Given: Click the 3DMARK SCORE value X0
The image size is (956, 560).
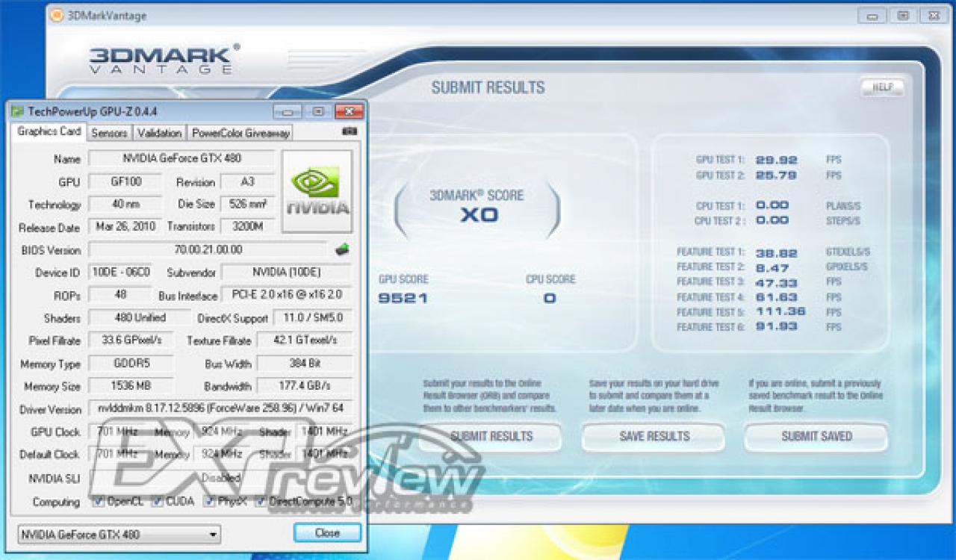Looking at the screenshot, I should [x=479, y=217].
